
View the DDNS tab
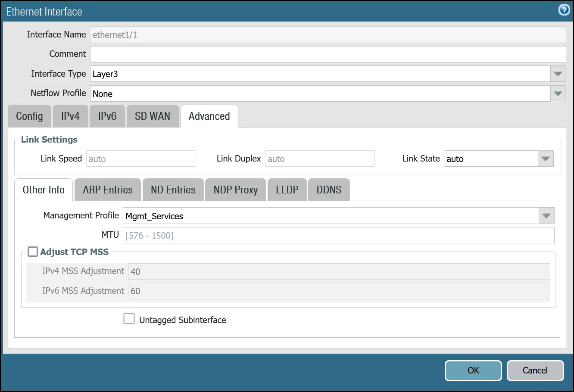point(329,190)
